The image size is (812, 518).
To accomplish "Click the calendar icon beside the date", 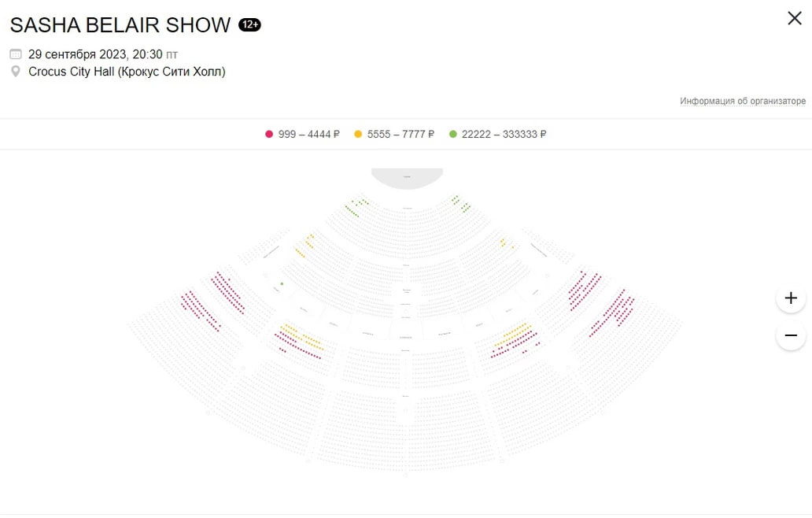I will [x=16, y=54].
